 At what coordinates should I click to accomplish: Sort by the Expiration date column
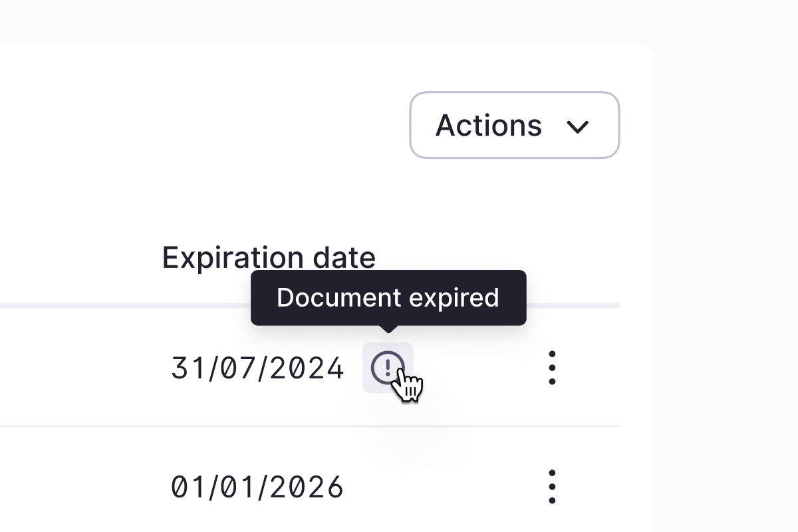click(x=269, y=257)
